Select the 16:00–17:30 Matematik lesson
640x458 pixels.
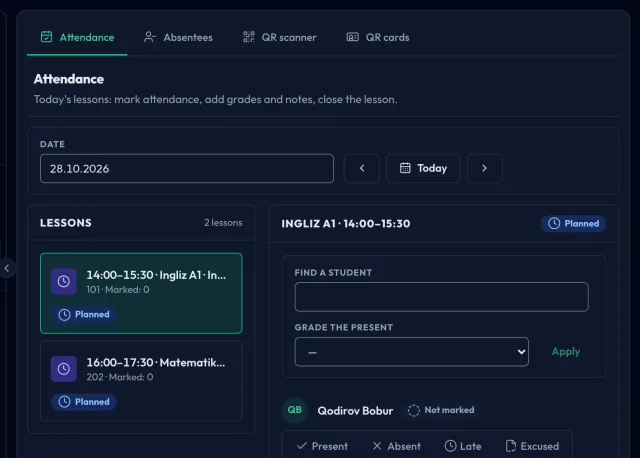tap(141, 380)
